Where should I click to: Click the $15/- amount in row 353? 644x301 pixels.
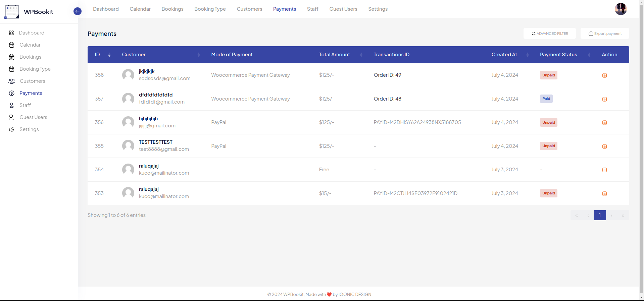point(325,193)
